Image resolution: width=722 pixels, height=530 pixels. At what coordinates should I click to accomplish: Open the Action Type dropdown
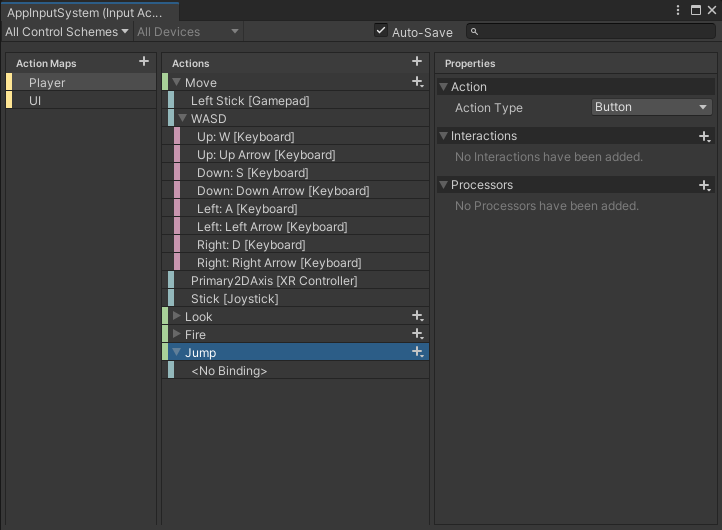651,107
